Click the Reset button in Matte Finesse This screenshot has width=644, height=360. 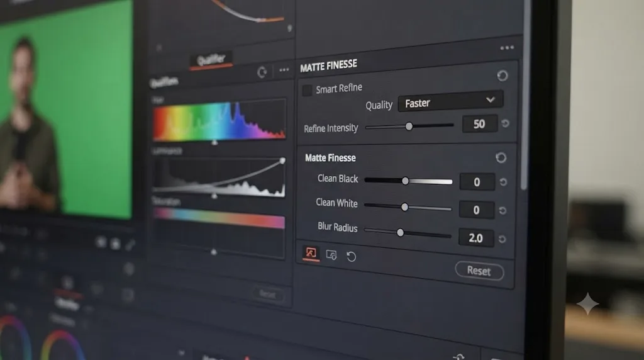[x=479, y=271]
